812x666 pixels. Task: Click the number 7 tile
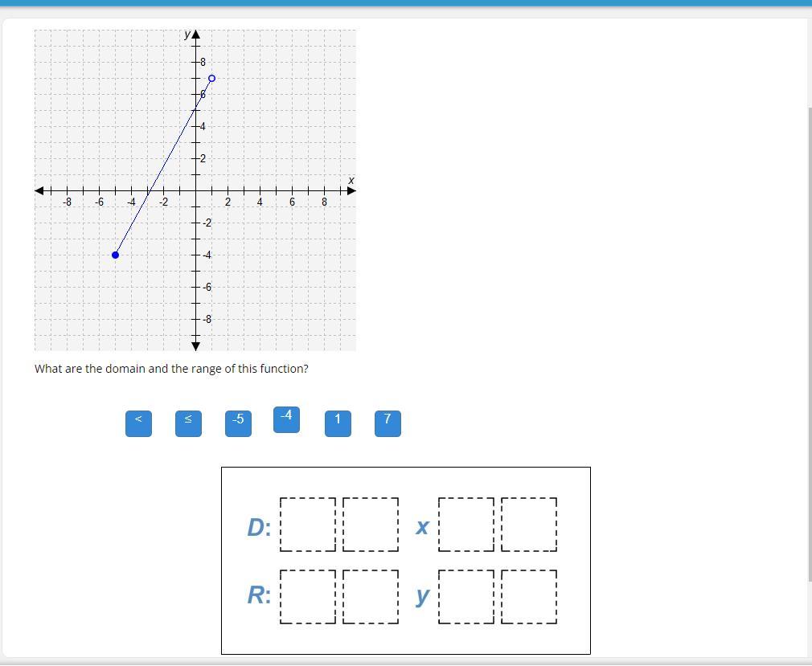coord(388,423)
